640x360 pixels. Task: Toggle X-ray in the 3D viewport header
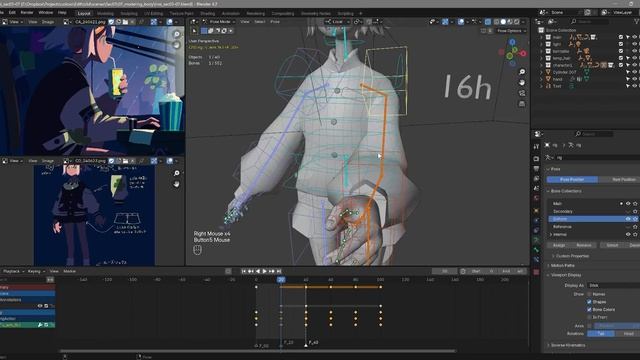tap(488, 22)
